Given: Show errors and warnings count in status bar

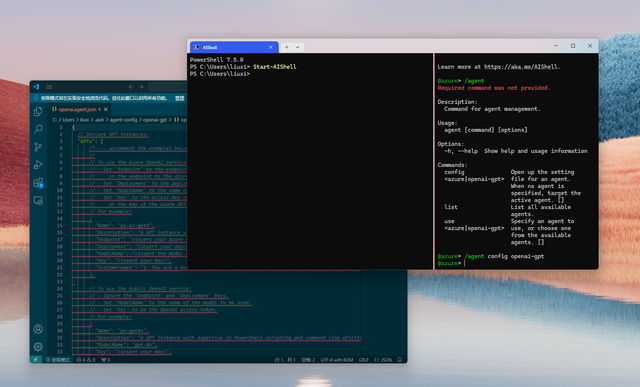Looking at the screenshot, I should [86, 360].
